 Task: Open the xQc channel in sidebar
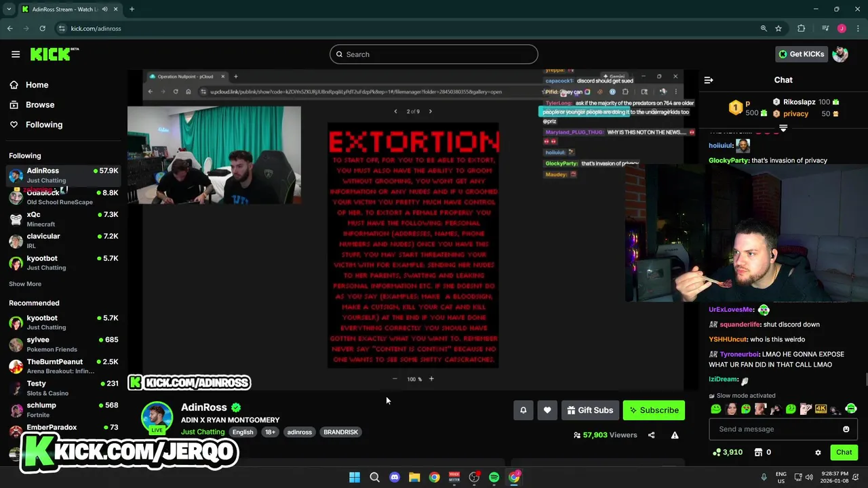pyautogui.click(x=62, y=219)
